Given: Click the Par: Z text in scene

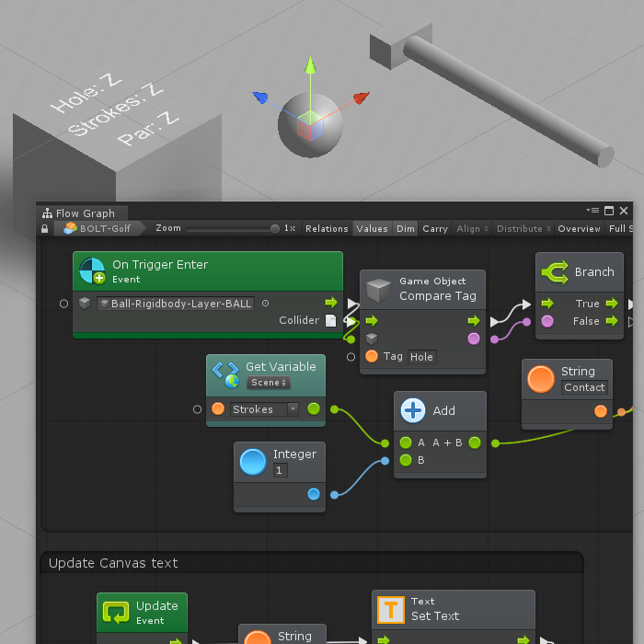Looking at the screenshot, I should pos(148,128).
